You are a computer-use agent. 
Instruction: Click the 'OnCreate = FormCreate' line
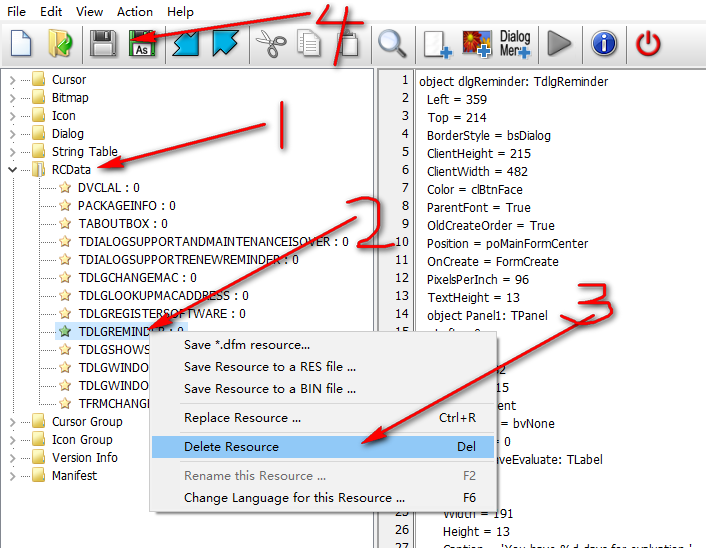point(493,262)
